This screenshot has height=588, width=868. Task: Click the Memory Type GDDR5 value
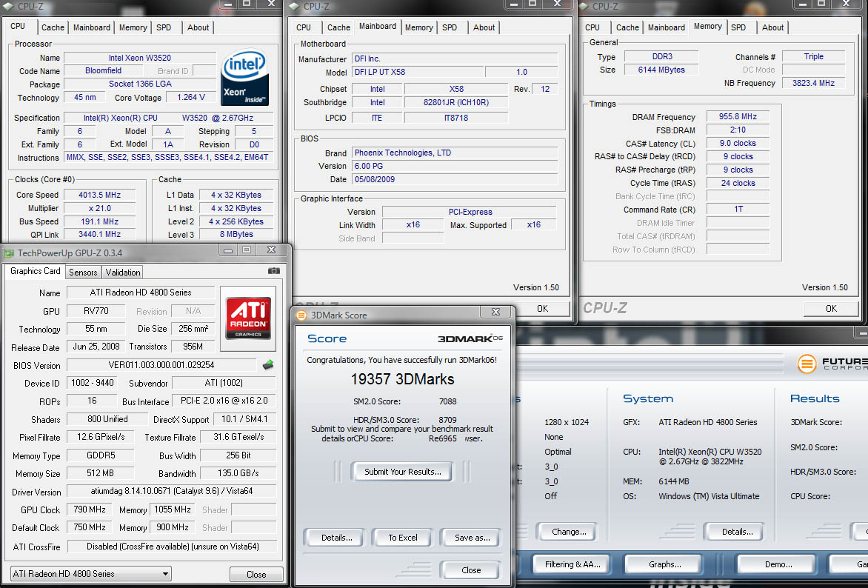click(x=100, y=455)
